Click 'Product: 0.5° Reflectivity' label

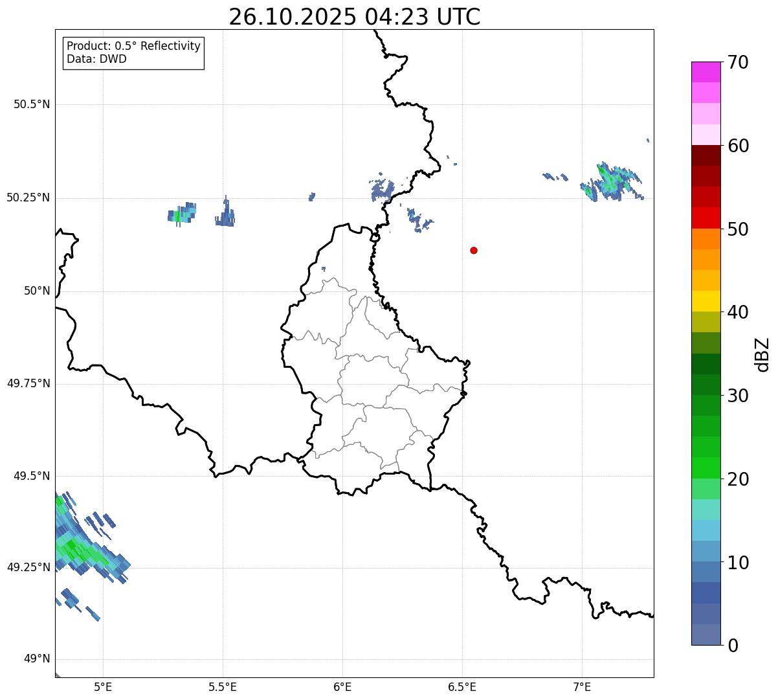pyautogui.click(x=133, y=47)
